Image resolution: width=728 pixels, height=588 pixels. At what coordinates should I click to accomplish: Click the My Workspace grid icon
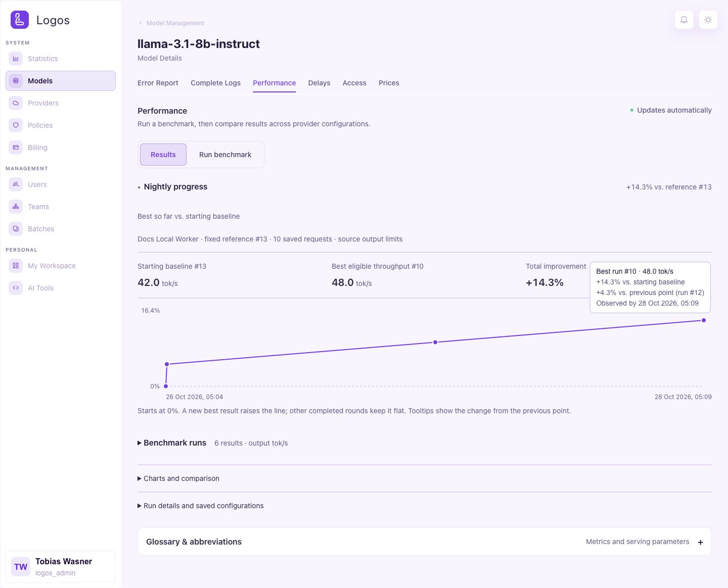pos(16,266)
